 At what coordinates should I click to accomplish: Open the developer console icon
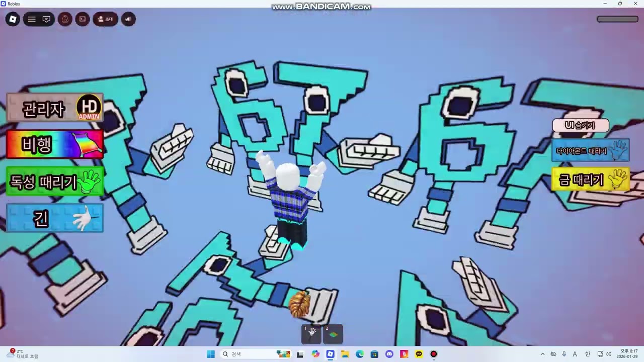pos(83,19)
